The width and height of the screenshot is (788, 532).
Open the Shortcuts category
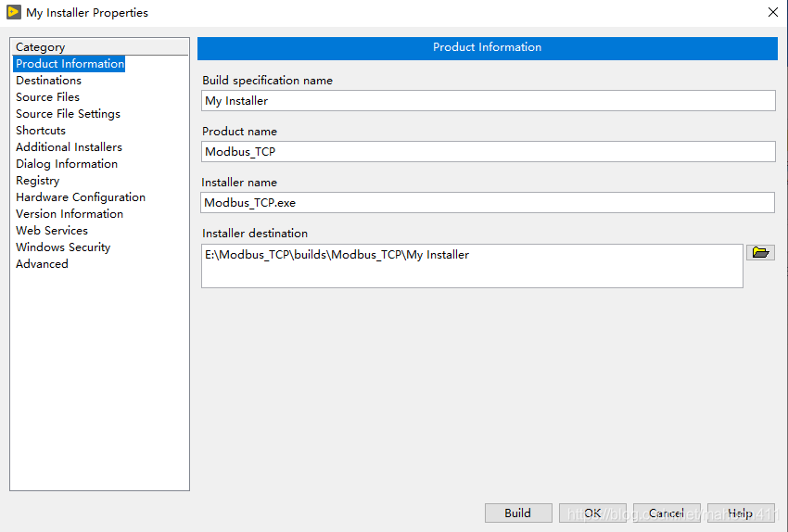coord(40,130)
